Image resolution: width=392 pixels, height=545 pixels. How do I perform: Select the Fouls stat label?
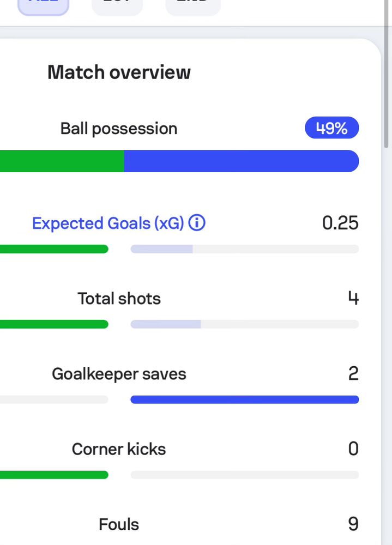coord(119,524)
